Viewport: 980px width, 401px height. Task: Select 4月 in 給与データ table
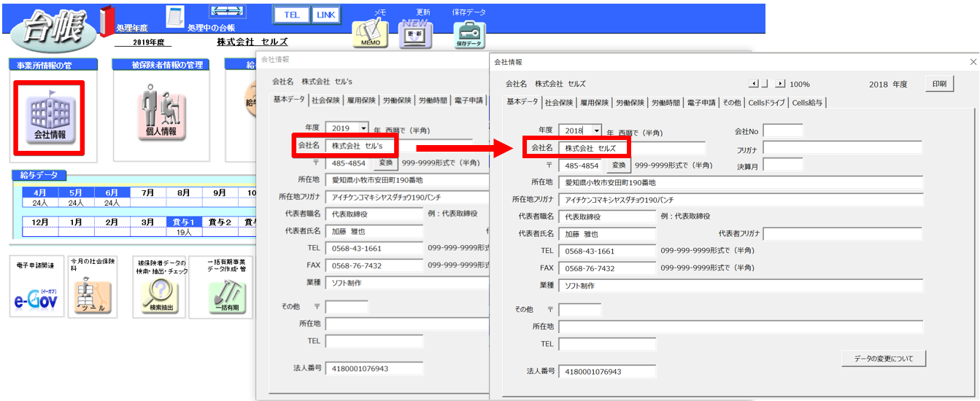40,193
